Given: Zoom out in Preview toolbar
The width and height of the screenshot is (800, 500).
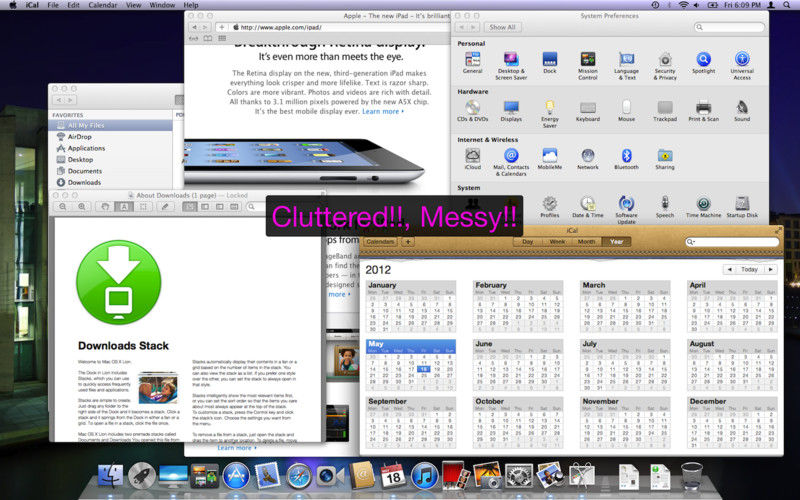Looking at the screenshot, I should tap(62, 207).
